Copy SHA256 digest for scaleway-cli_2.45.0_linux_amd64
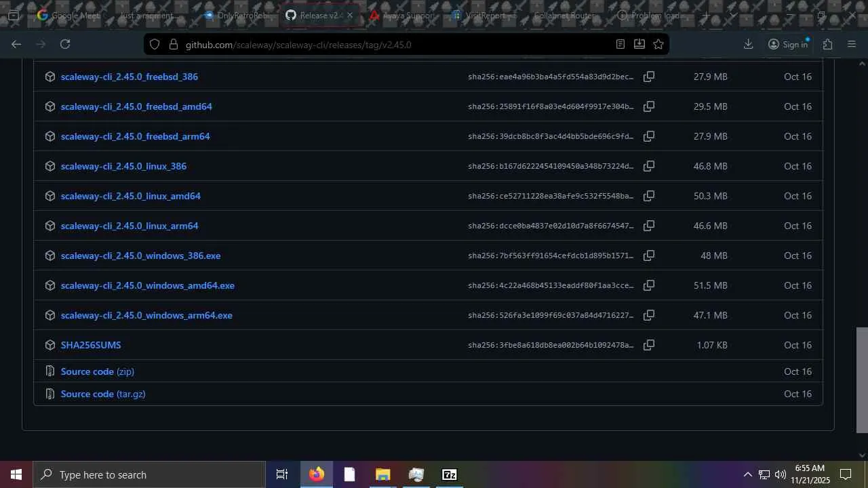Image resolution: width=868 pixels, height=488 pixels. [649, 196]
